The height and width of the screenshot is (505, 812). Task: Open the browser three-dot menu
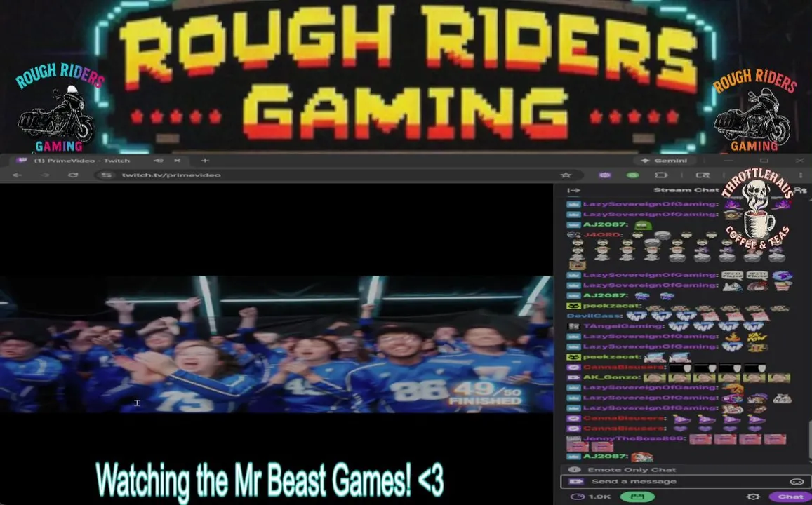[801, 175]
